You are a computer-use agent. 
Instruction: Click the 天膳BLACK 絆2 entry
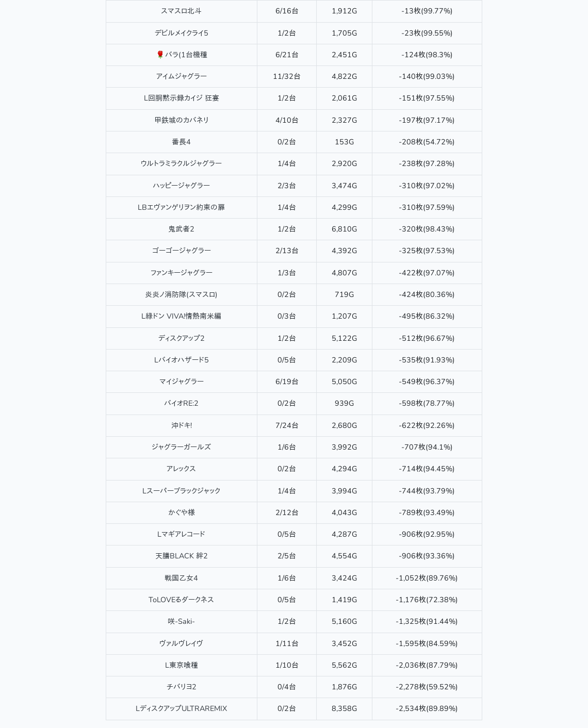click(x=181, y=556)
